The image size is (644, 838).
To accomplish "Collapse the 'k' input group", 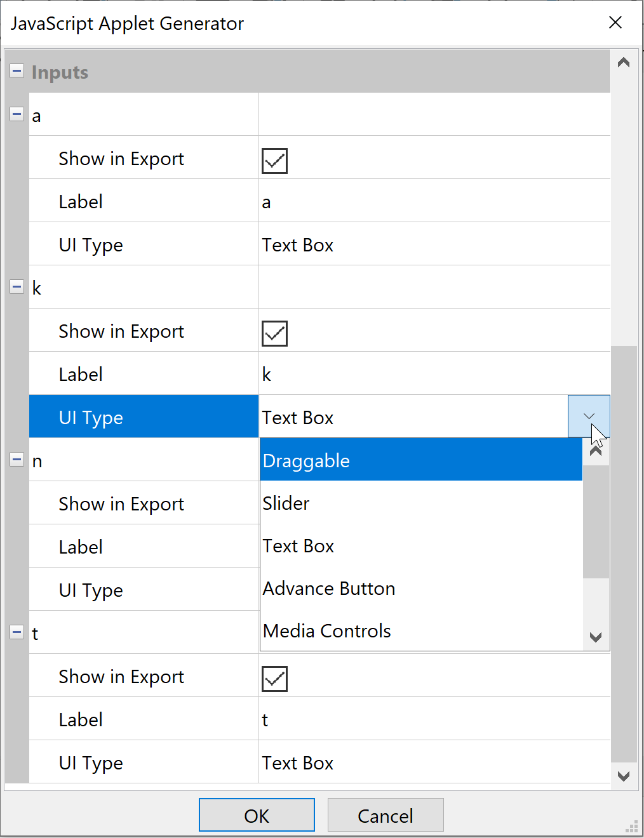I will pos(17,287).
